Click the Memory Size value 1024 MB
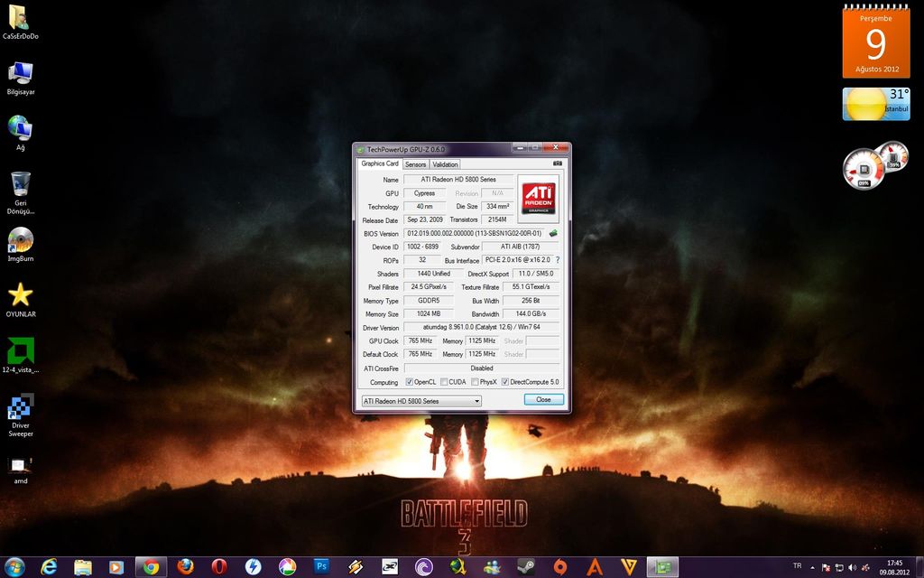 pos(429,313)
